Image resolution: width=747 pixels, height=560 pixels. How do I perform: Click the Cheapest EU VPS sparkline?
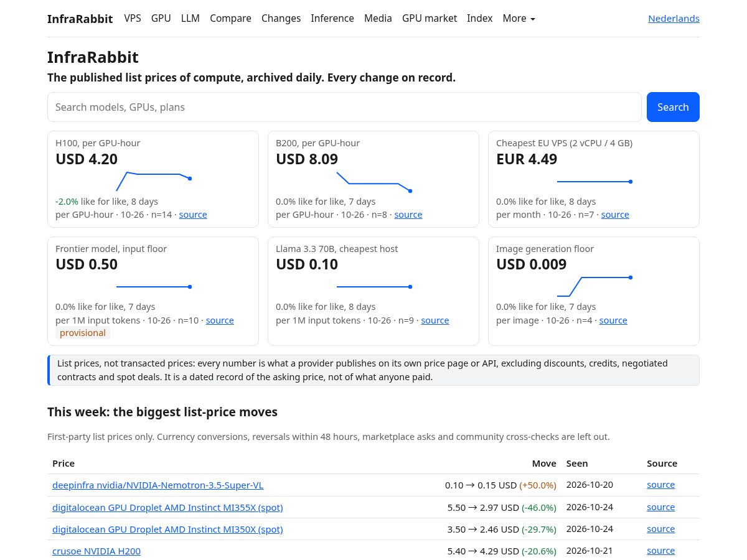click(594, 181)
